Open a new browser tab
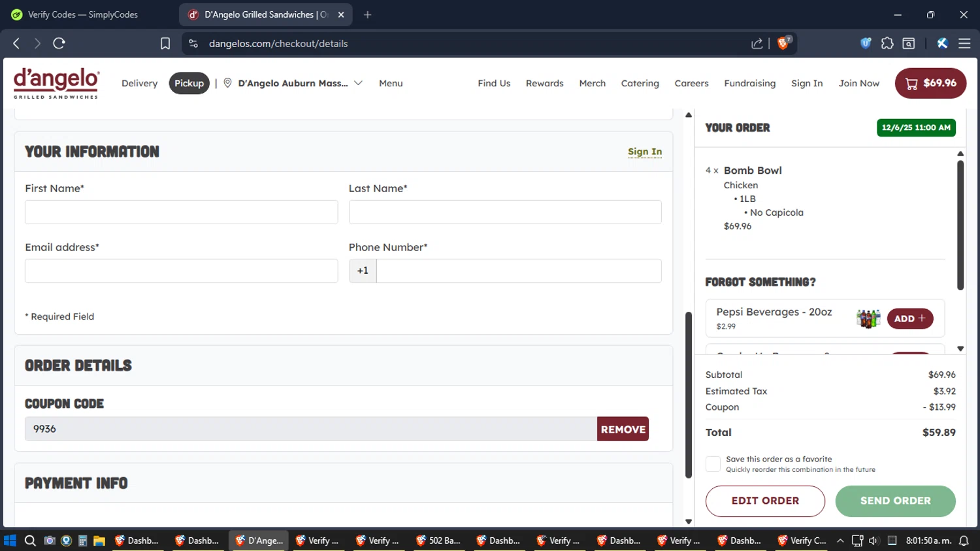 pyautogui.click(x=368, y=14)
